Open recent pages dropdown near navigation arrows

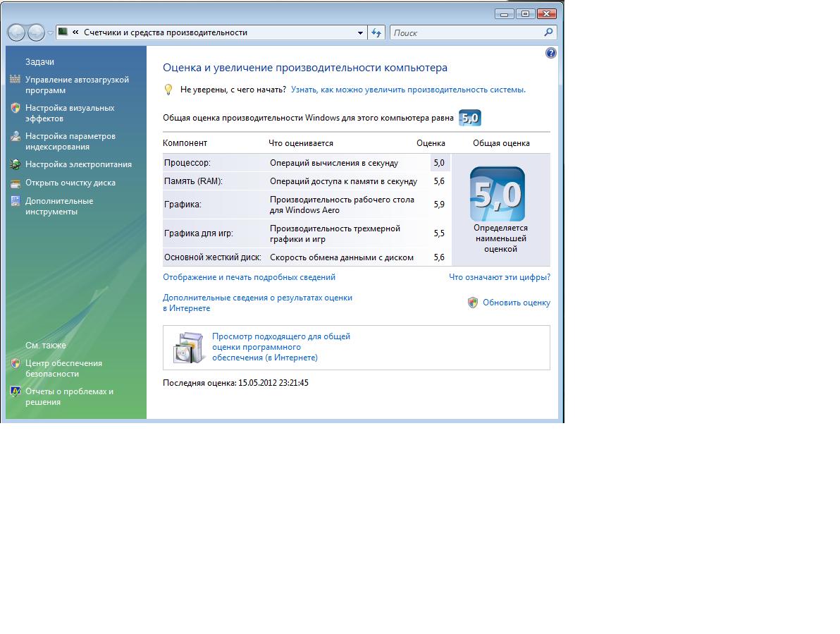[50, 33]
